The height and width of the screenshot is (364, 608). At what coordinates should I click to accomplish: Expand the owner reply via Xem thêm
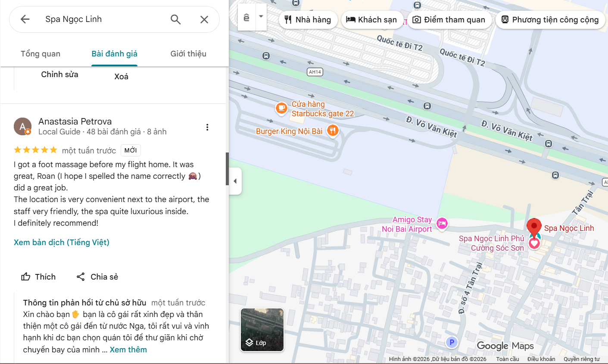pyautogui.click(x=128, y=349)
